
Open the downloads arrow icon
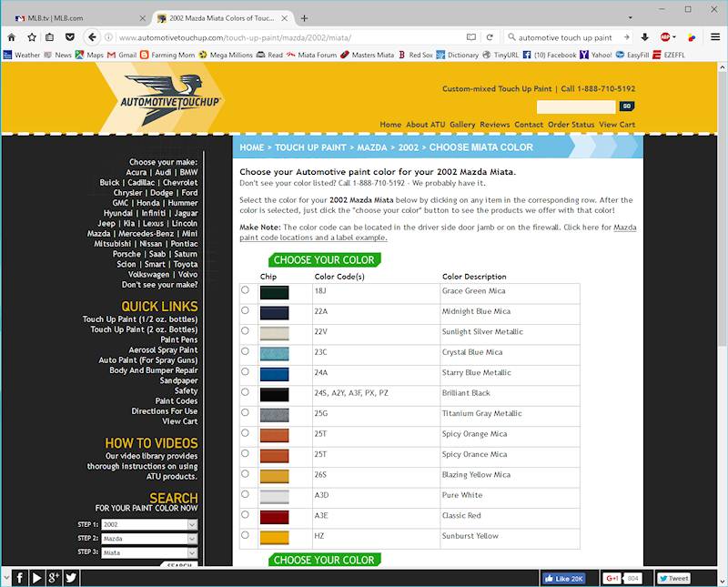click(645, 37)
